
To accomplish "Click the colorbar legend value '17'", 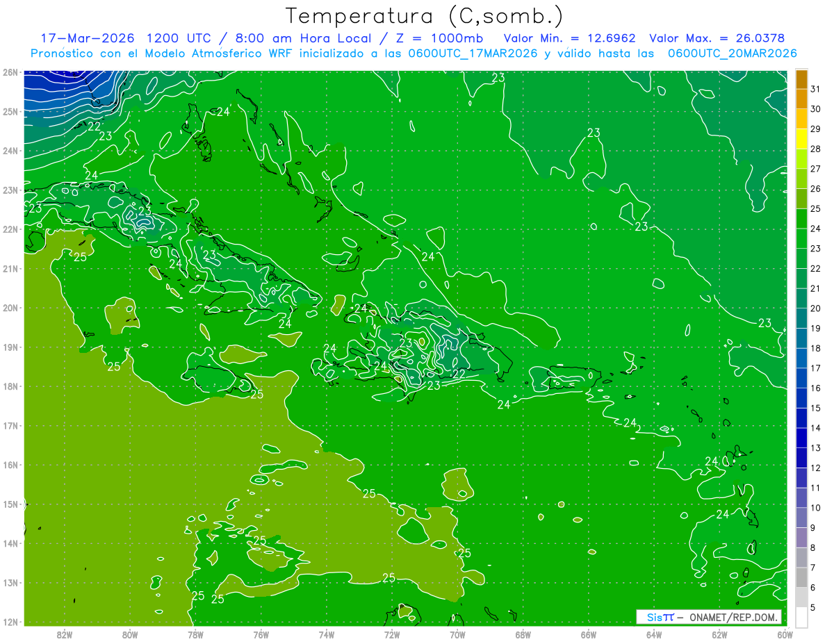I will coord(815,368).
